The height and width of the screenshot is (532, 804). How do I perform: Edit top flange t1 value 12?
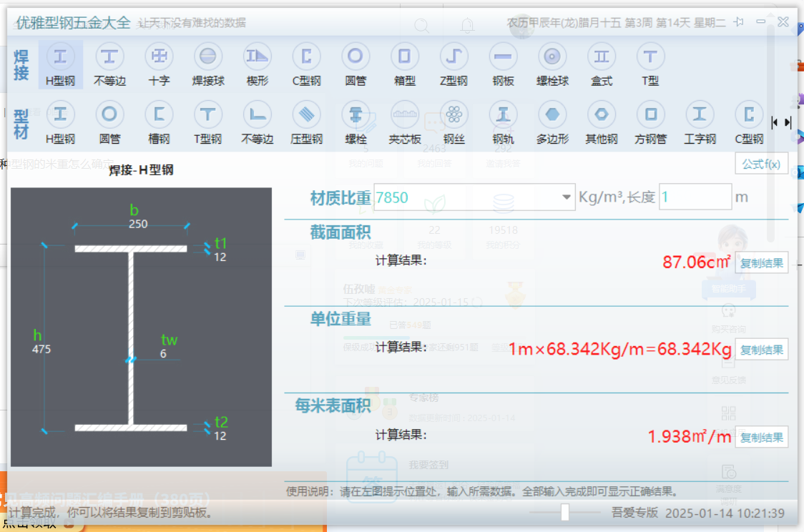[220, 257]
